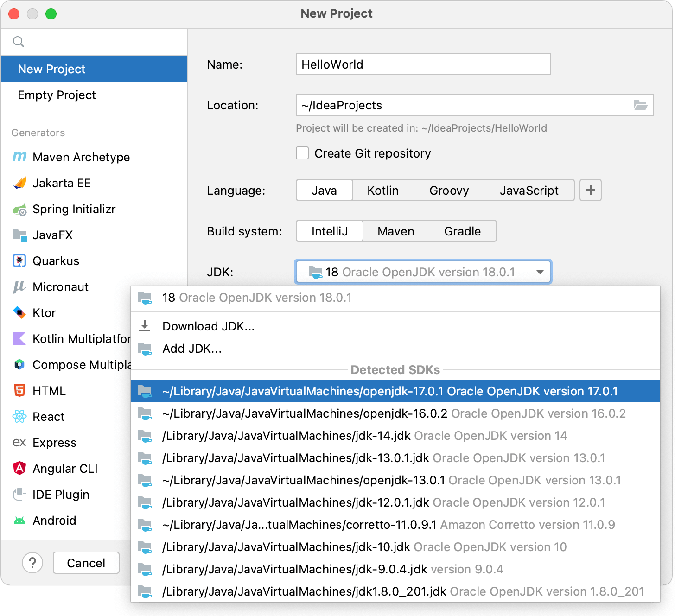This screenshot has height=616, width=675.
Task: Switch to Empty Project
Action: (x=57, y=95)
